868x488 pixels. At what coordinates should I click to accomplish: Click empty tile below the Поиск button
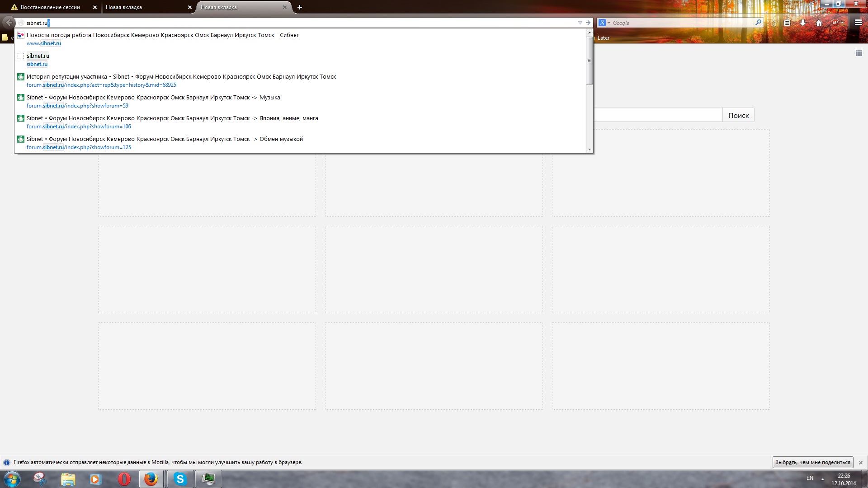click(x=660, y=173)
